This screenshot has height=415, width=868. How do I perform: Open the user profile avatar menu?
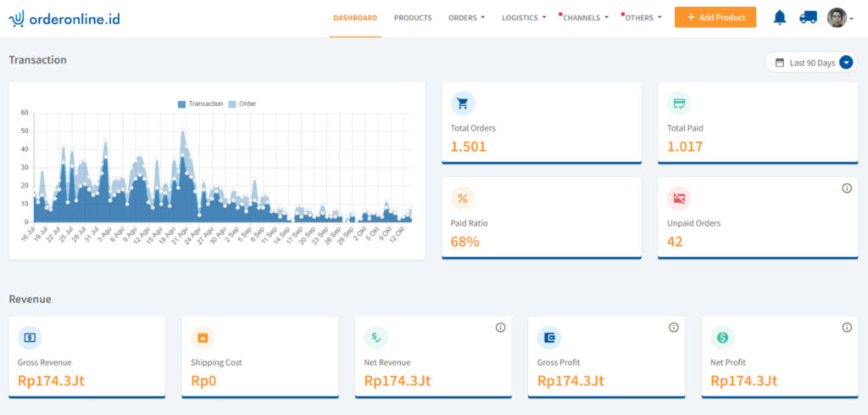[839, 18]
